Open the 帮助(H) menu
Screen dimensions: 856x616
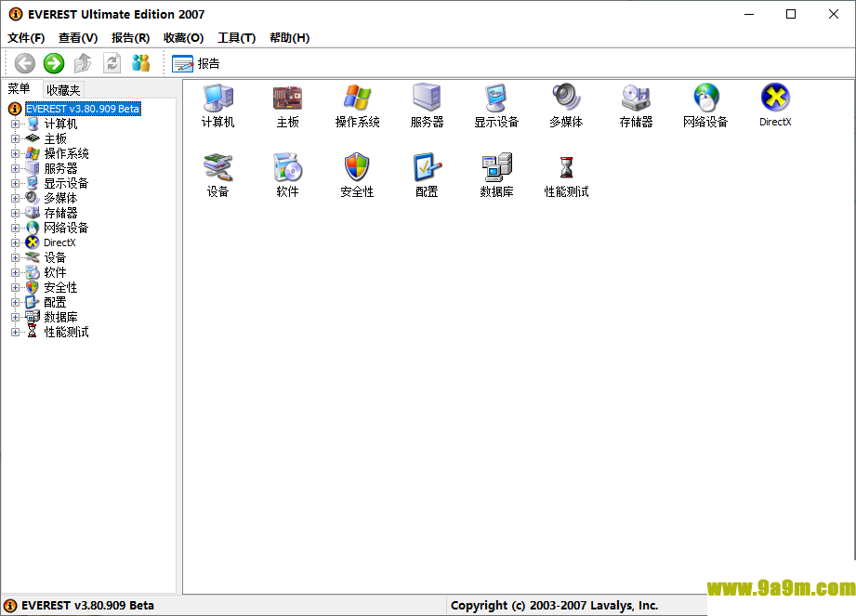tap(289, 38)
